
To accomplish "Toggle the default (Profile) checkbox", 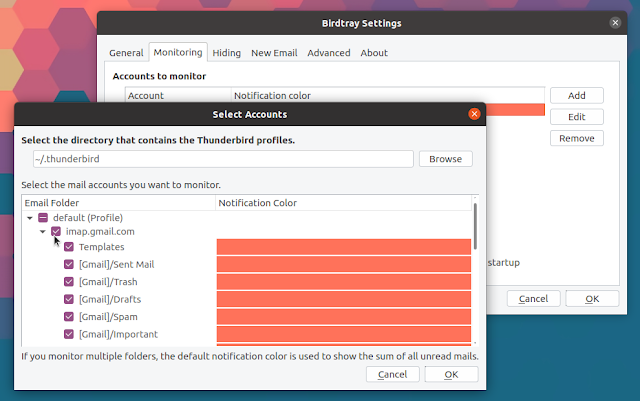I will tap(43, 217).
